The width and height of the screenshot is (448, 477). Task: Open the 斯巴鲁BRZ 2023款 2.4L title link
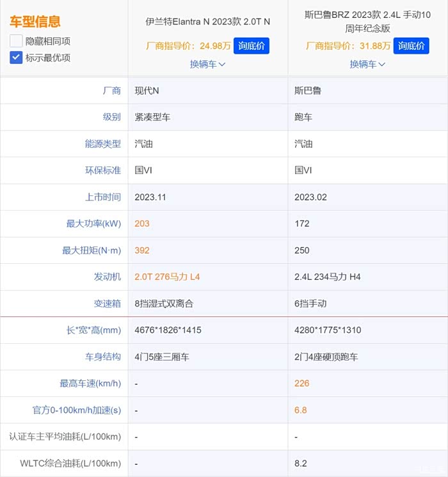pos(367,22)
